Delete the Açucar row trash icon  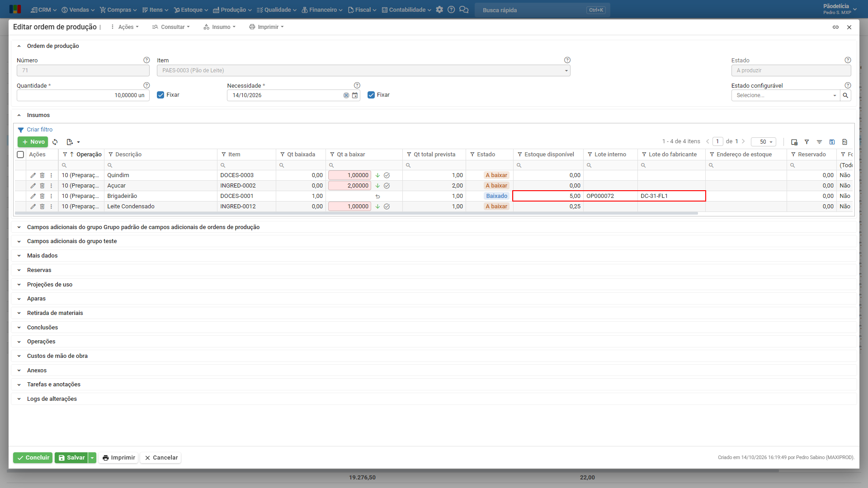click(42, 186)
